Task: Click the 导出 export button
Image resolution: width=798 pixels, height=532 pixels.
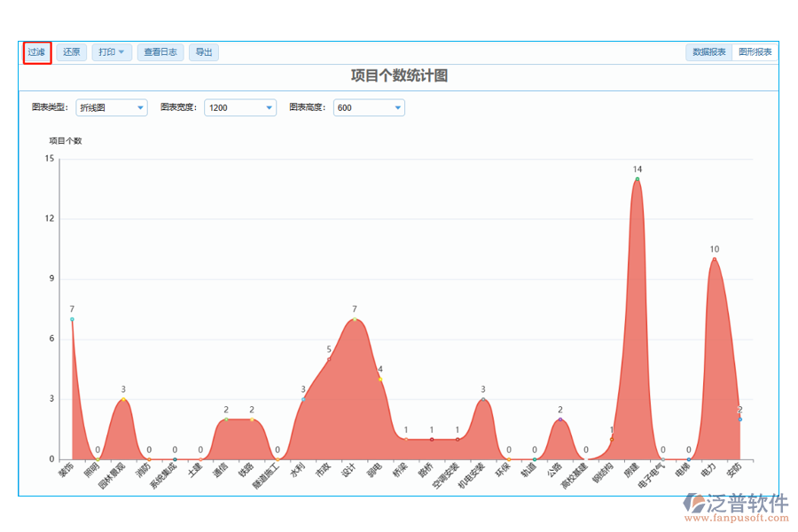Action: point(204,52)
